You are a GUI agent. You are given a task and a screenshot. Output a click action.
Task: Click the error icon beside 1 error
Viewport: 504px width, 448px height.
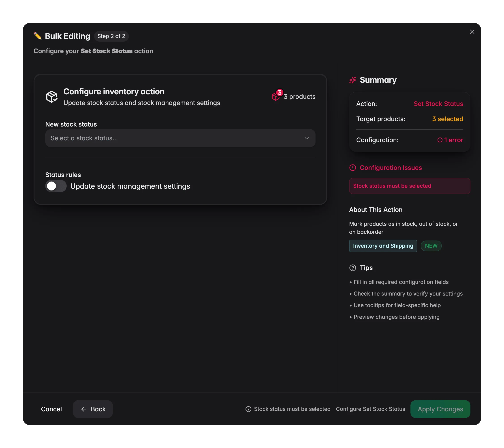coord(440,140)
